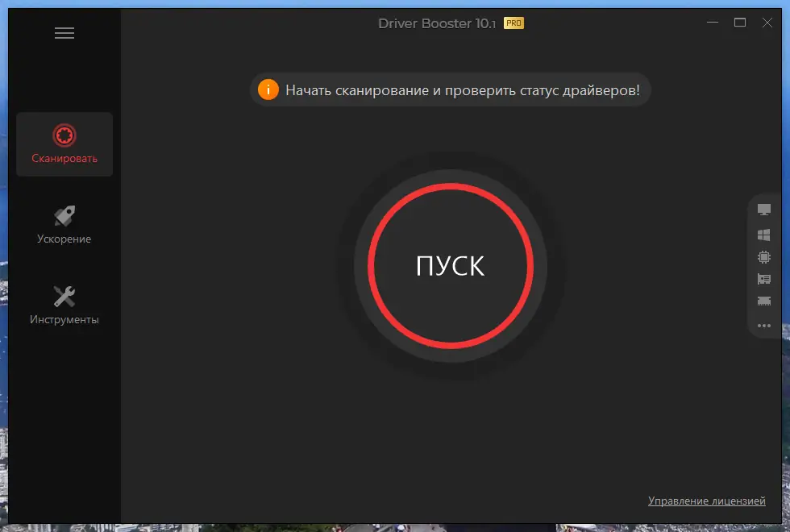
Task: Click the orange info icon in the banner
Action: pyautogui.click(x=268, y=89)
